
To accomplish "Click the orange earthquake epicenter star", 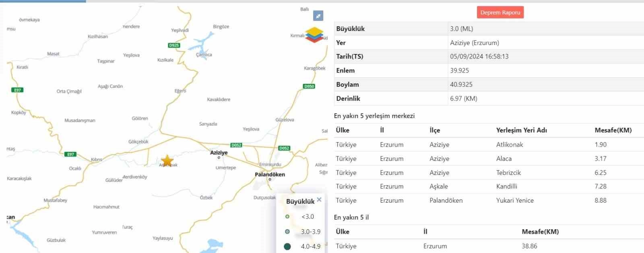I will [167, 160].
